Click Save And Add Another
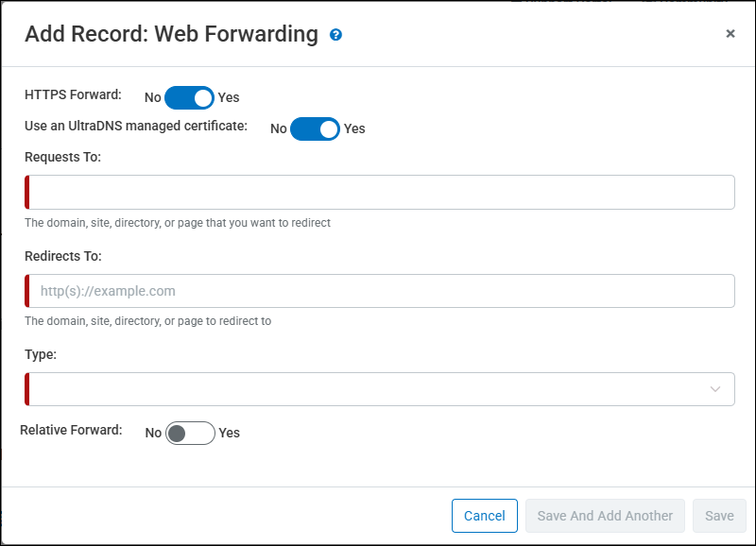Viewport: 756px width, 546px height. coord(605,516)
